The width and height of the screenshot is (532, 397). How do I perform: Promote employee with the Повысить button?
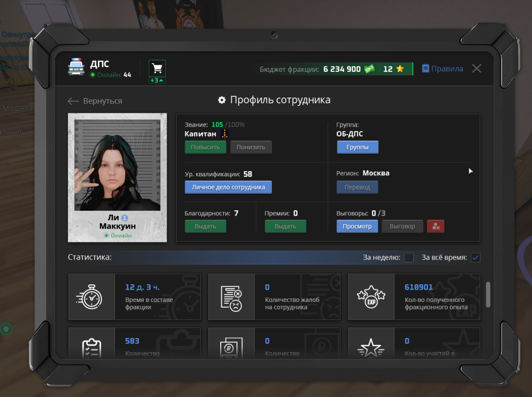pos(205,147)
